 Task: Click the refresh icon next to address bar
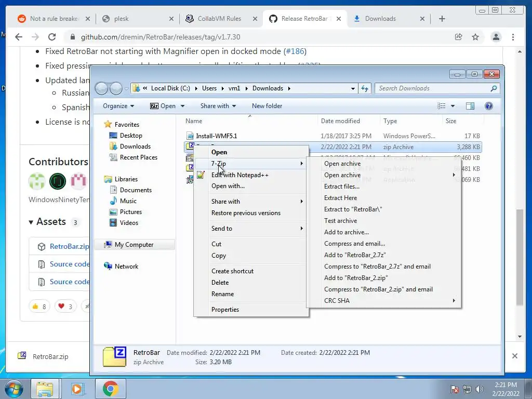pyautogui.click(x=365, y=88)
